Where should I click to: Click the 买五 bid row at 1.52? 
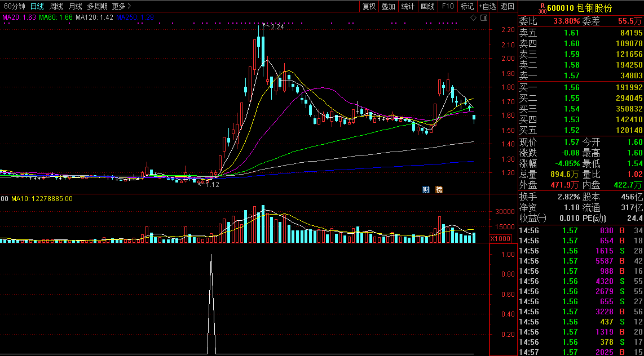coord(581,131)
